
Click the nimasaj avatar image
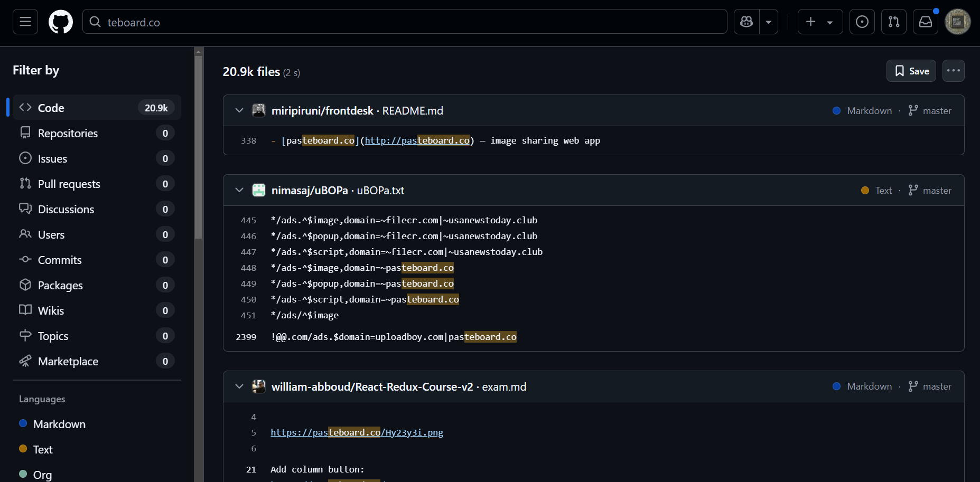click(x=259, y=190)
